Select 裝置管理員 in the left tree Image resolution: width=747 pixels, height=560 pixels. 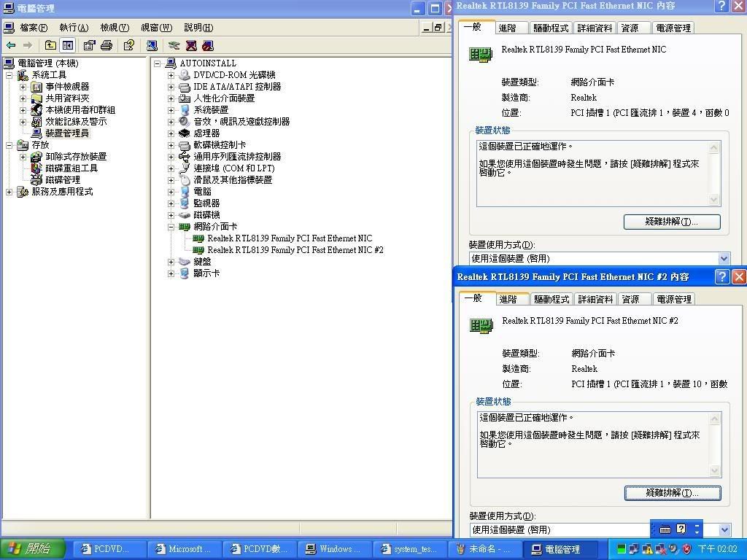tap(67, 133)
